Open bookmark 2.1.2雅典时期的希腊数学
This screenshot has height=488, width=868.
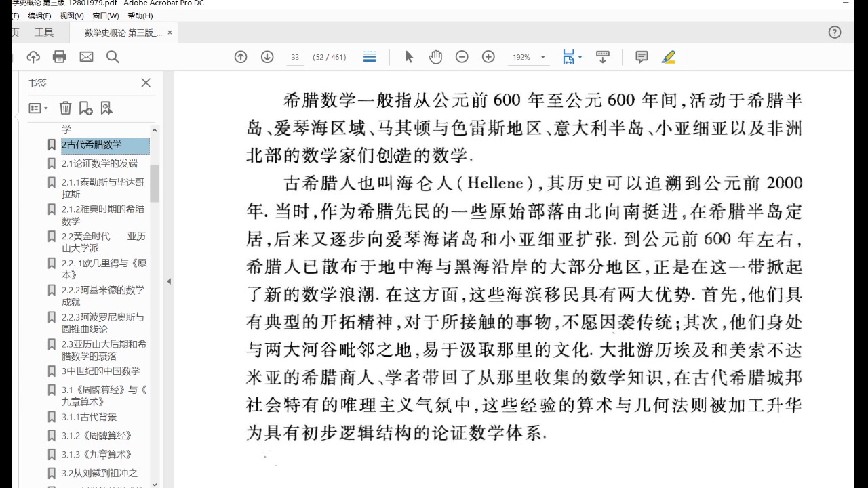coord(103,215)
